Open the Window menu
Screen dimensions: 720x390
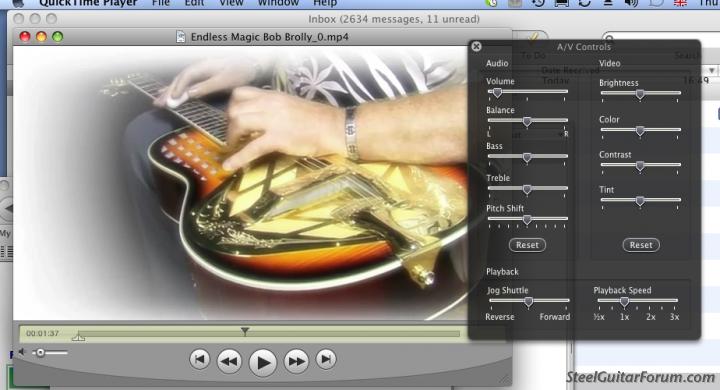coord(278,3)
